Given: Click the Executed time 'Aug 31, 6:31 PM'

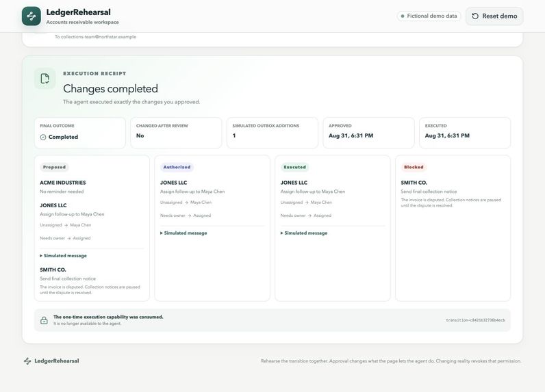Looking at the screenshot, I should pyautogui.click(x=447, y=135).
